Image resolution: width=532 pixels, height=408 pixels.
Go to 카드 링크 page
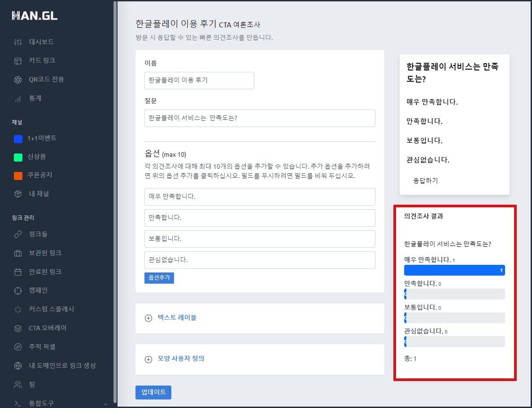click(42, 61)
